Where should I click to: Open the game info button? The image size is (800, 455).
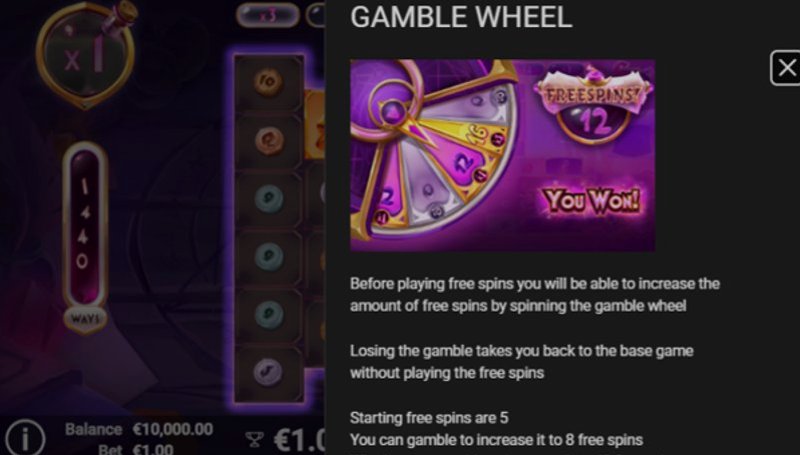(x=24, y=438)
